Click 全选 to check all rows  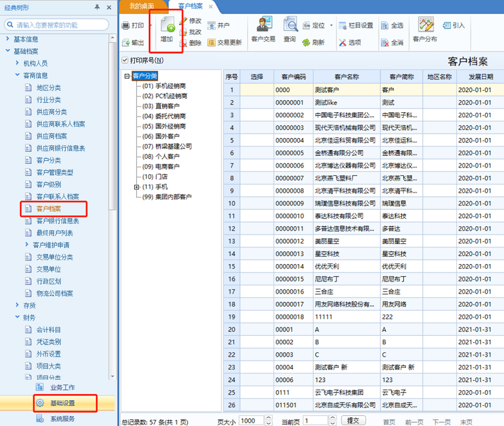pos(392,25)
